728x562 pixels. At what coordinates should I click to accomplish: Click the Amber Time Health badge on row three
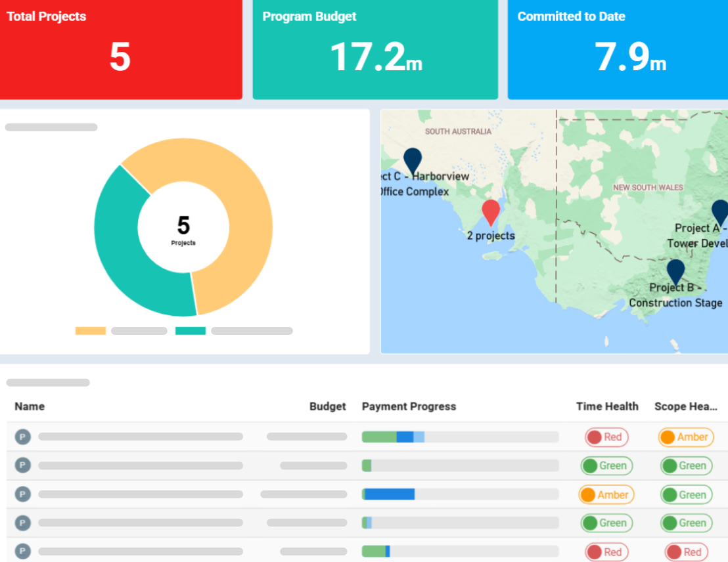tap(606, 494)
